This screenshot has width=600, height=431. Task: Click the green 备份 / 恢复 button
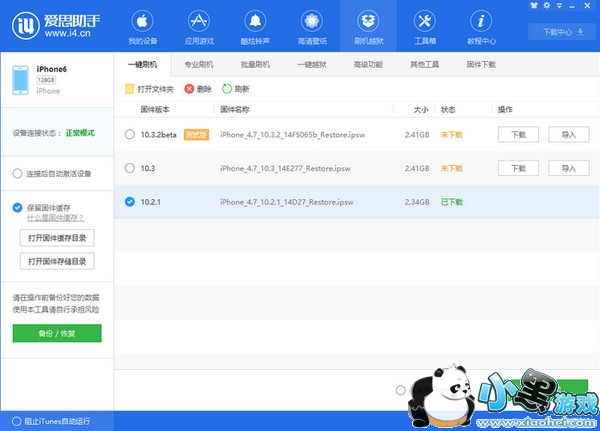[57, 332]
